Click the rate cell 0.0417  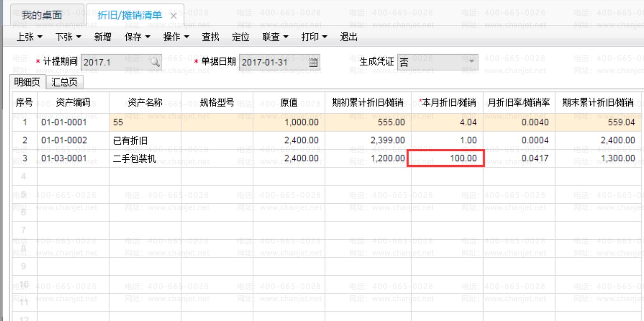coord(519,158)
